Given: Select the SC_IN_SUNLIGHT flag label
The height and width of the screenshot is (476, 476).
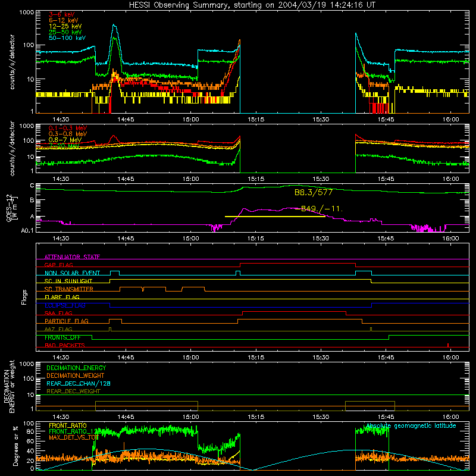Looking at the screenshot, I should point(68,281).
